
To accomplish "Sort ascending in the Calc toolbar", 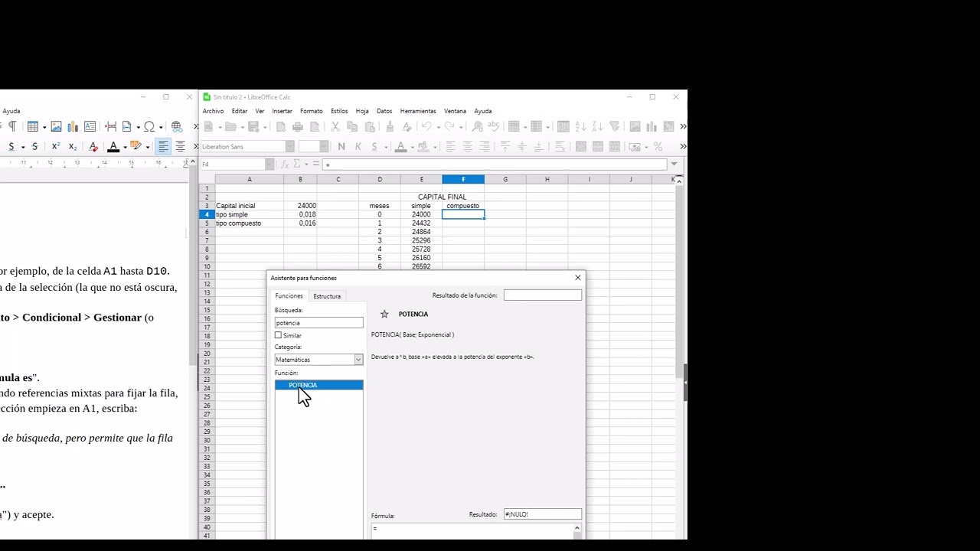I will click(x=580, y=126).
